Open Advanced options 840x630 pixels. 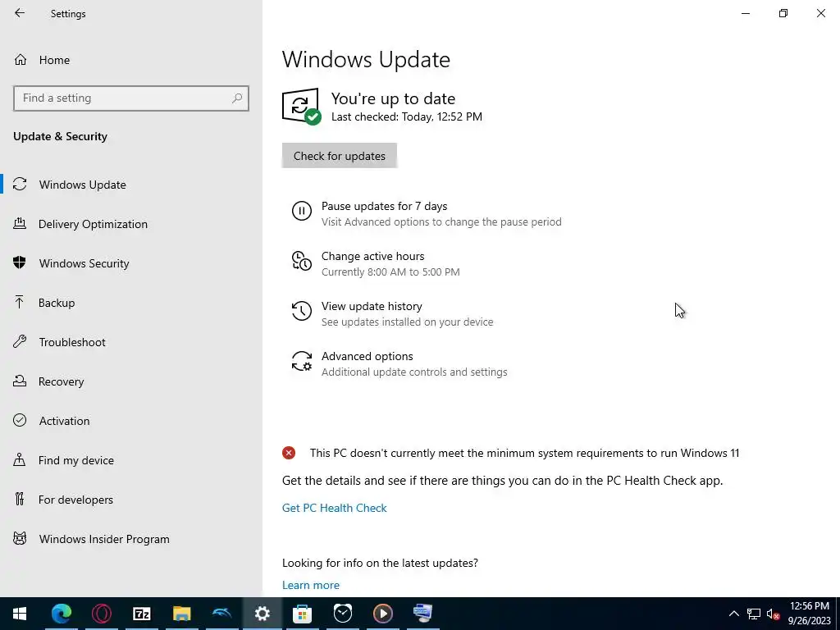point(367,356)
